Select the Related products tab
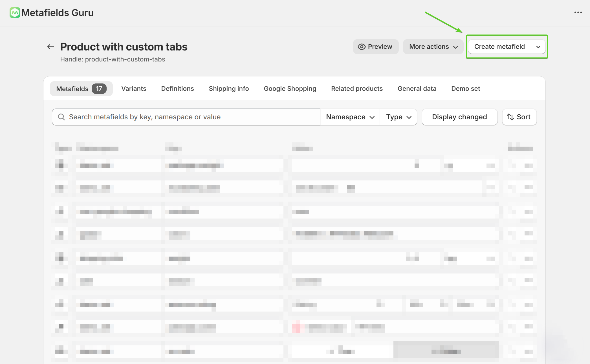Image resolution: width=590 pixels, height=364 pixels. click(357, 89)
